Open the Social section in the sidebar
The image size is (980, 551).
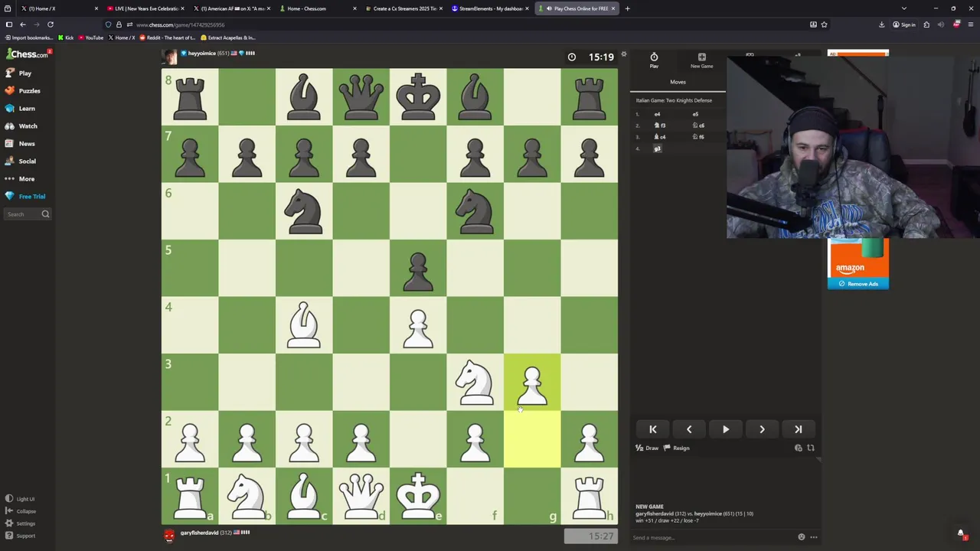coord(21,161)
